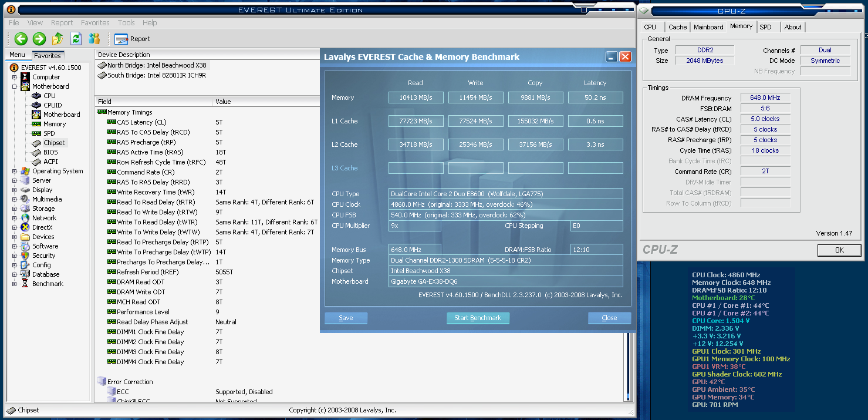Expand the Operating System tree node
This screenshot has height=420, width=868.
click(x=15, y=171)
